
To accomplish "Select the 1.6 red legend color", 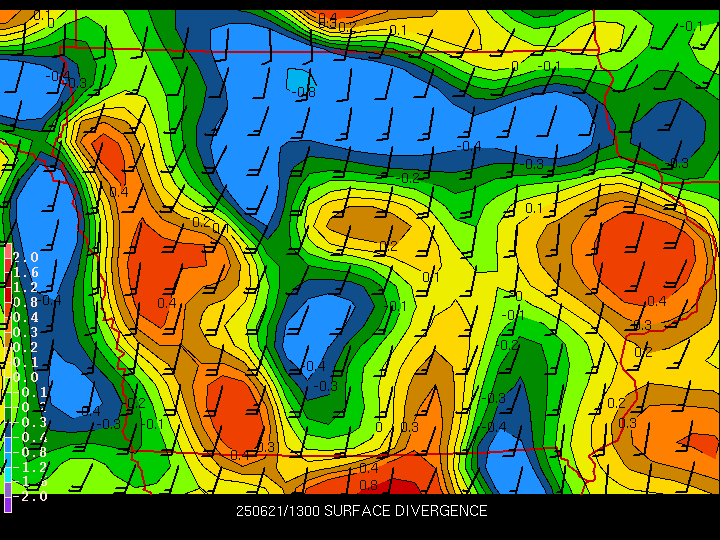I will [x=7, y=271].
